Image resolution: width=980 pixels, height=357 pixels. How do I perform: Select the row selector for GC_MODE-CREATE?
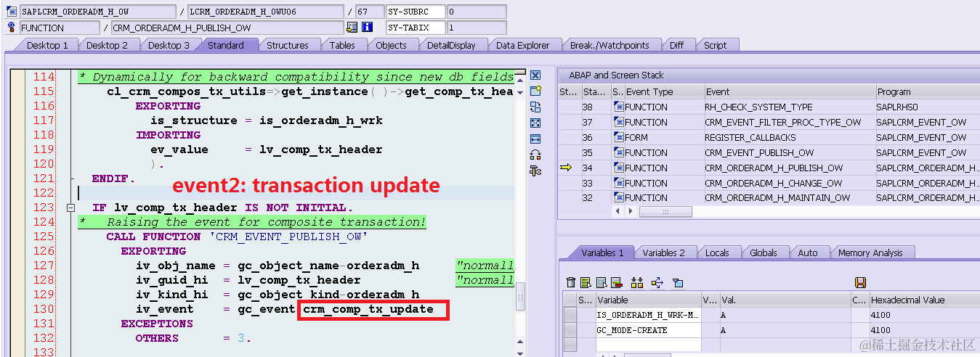pos(570,330)
